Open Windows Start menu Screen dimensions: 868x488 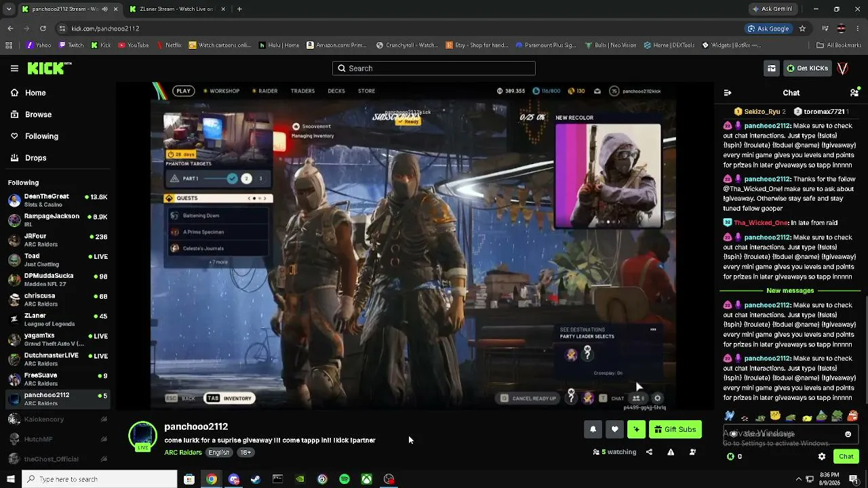(x=11, y=479)
